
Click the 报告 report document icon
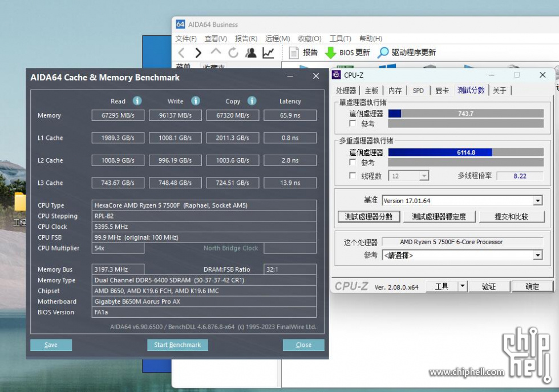point(294,53)
